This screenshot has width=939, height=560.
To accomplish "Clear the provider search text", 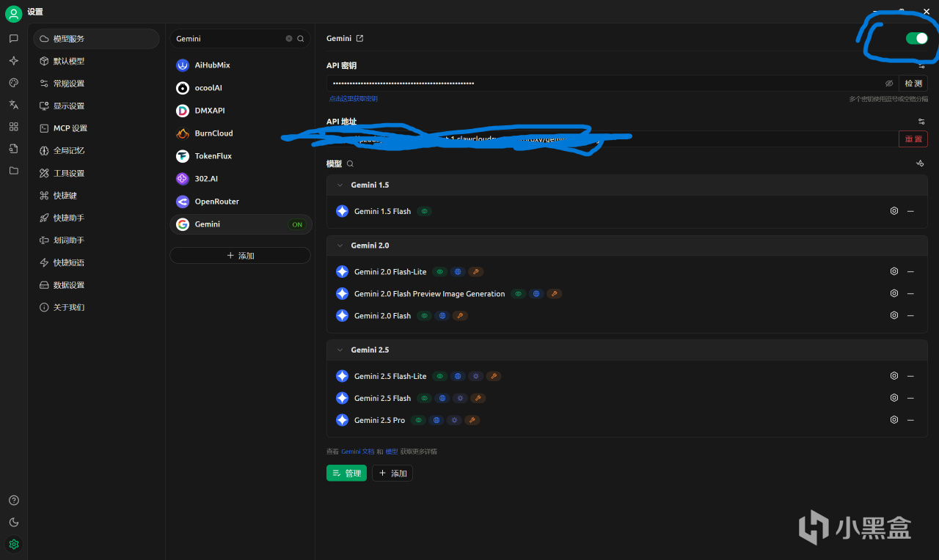I will coord(289,39).
